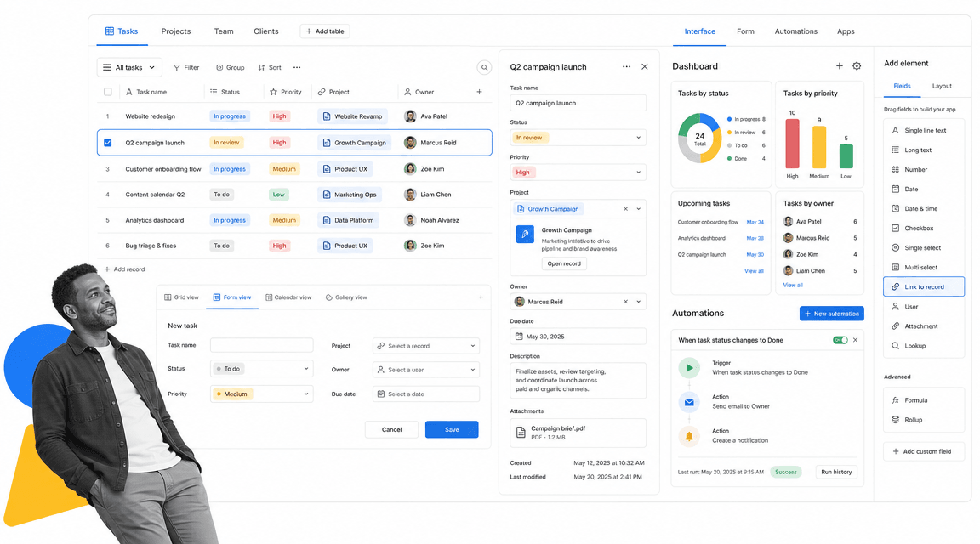Click Add record below the table
The width and height of the screenshot is (980, 544).
[x=124, y=269]
